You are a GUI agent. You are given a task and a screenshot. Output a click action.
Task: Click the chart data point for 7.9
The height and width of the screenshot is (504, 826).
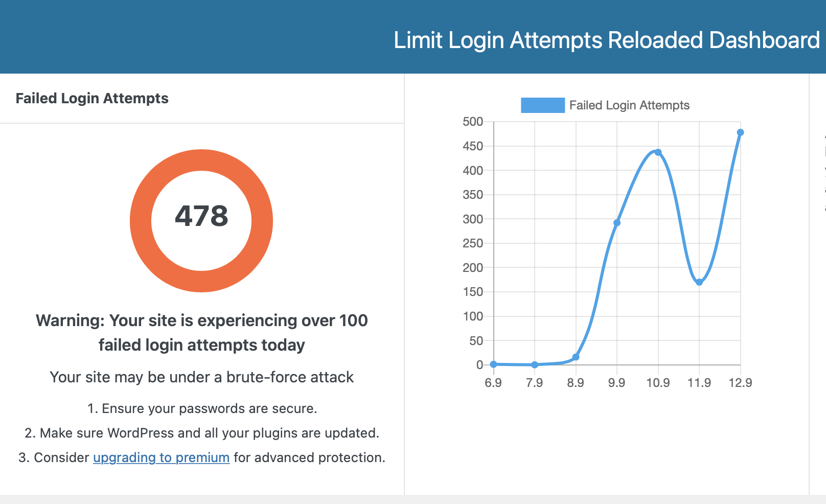point(535,365)
